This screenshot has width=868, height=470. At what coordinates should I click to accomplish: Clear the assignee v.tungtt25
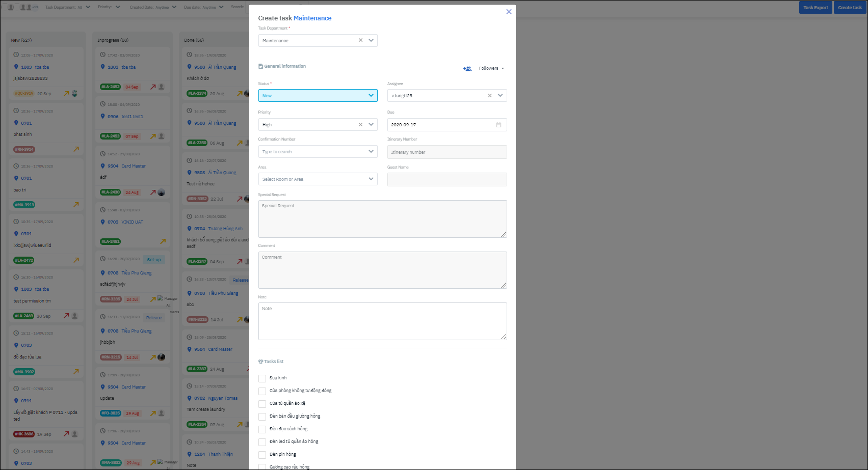[489, 96]
